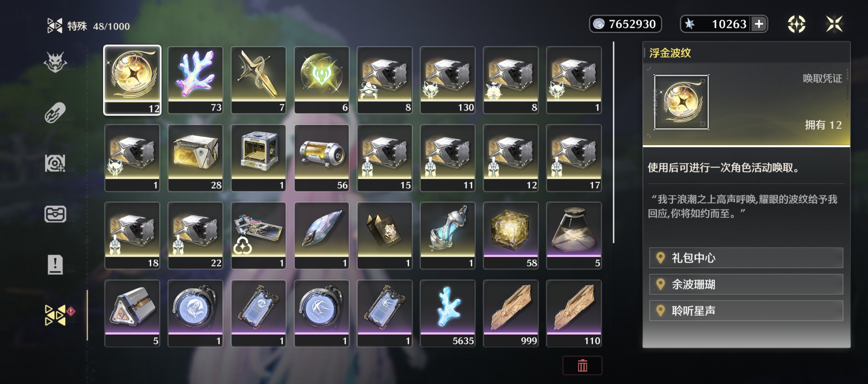
Task: Add Astrite with the plus button
Action: click(759, 24)
